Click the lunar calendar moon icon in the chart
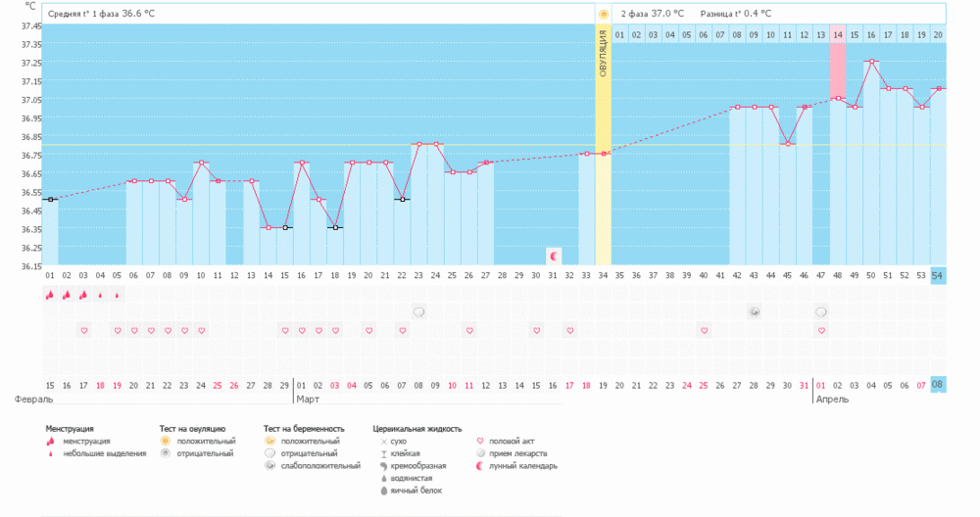Viewport: 980px width, 517px height. click(554, 256)
